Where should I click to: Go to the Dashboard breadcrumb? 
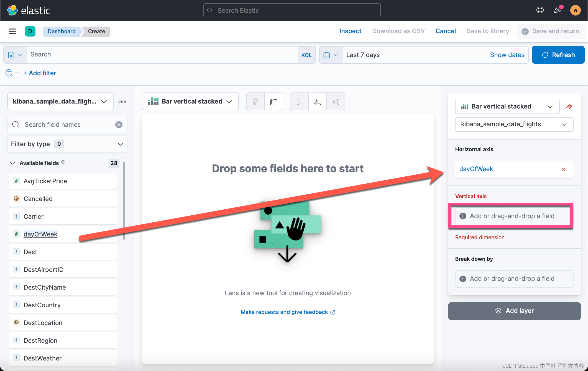pyautogui.click(x=62, y=31)
